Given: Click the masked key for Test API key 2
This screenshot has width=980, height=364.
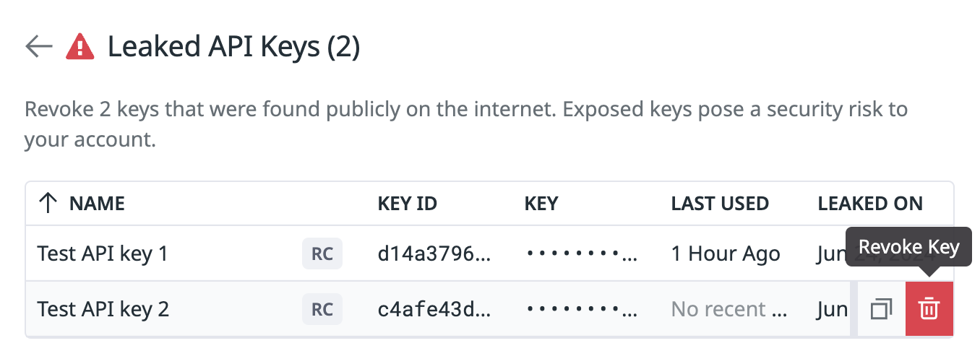Looking at the screenshot, I should [582, 310].
